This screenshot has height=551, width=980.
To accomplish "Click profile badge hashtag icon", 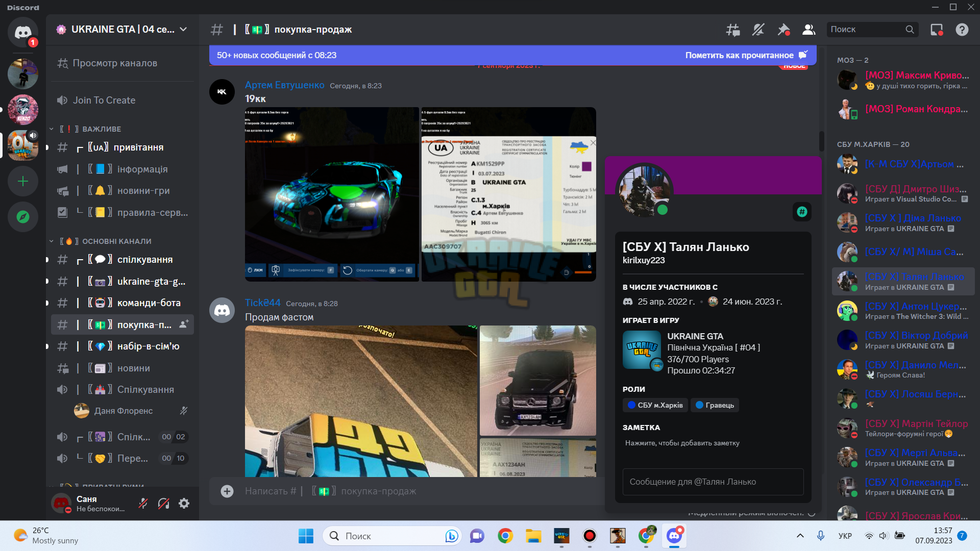I will pos(802,212).
